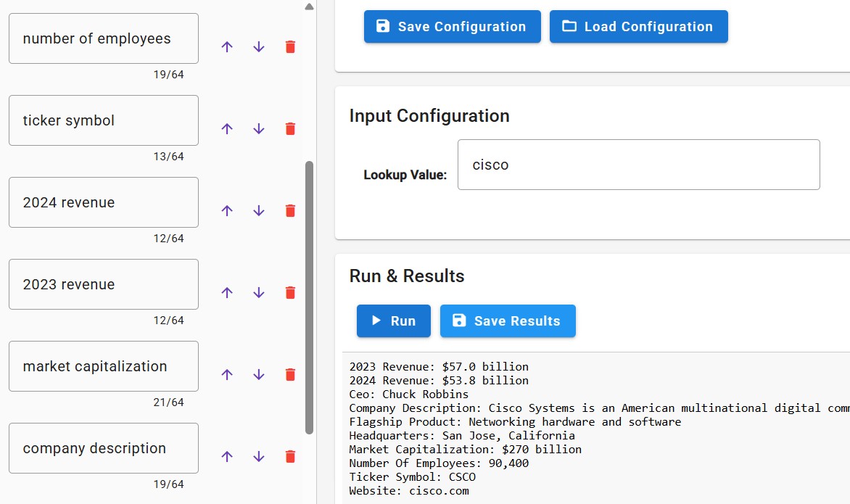Save Results from the run output
This screenshot has width=850, height=504.
click(x=508, y=321)
